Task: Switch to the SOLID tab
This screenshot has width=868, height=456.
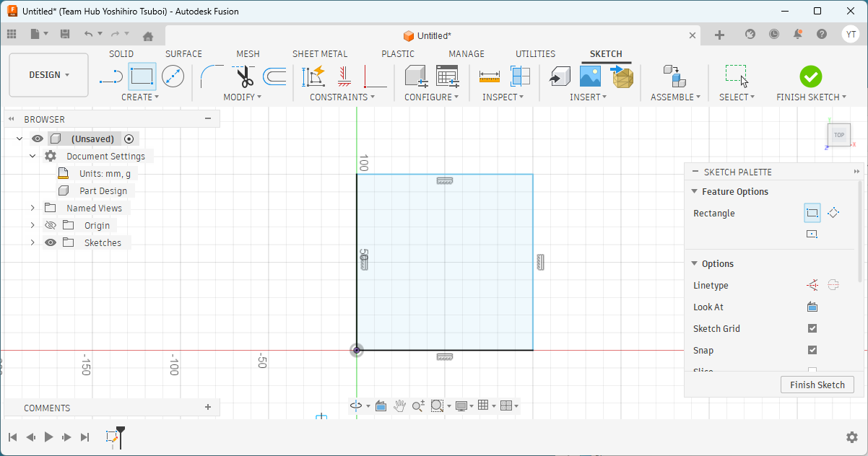Action: 121,53
